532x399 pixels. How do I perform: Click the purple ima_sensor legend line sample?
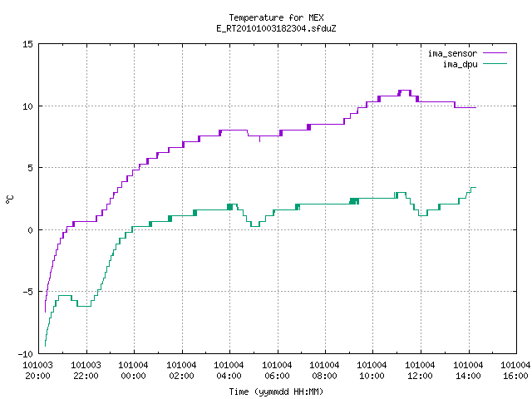click(495, 53)
